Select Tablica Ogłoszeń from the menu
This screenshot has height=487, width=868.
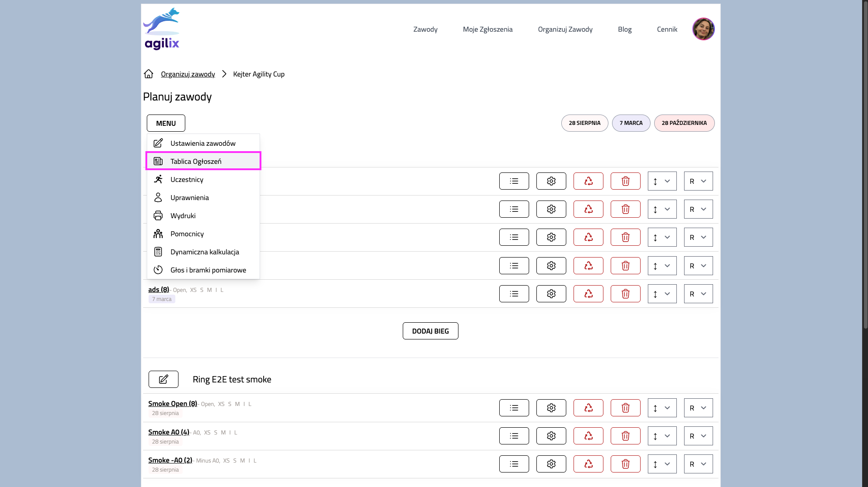click(196, 161)
